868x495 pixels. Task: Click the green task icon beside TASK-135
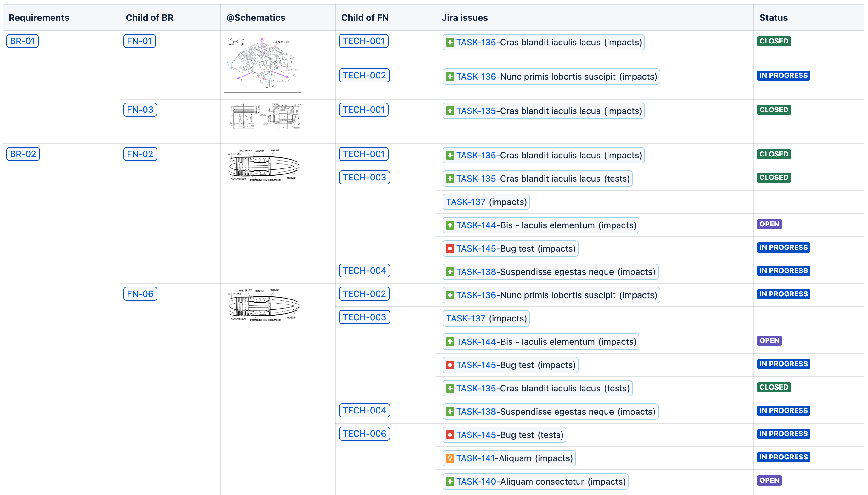tap(449, 42)
